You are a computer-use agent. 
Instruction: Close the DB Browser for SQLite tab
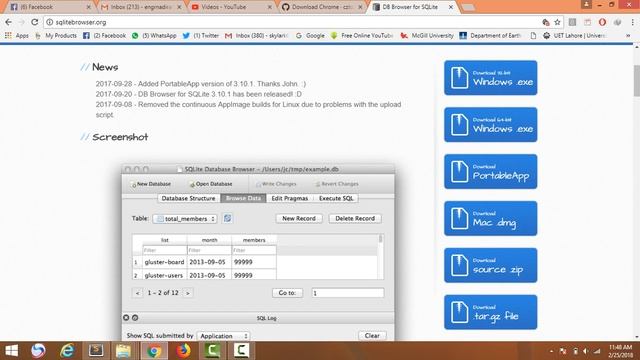tap(451, 7)
